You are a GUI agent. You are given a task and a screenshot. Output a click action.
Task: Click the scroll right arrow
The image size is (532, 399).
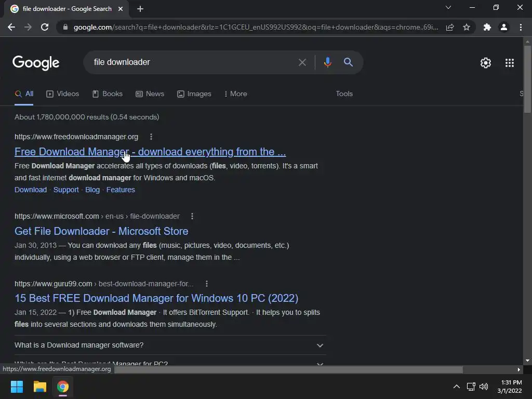[x=518, y=369]
